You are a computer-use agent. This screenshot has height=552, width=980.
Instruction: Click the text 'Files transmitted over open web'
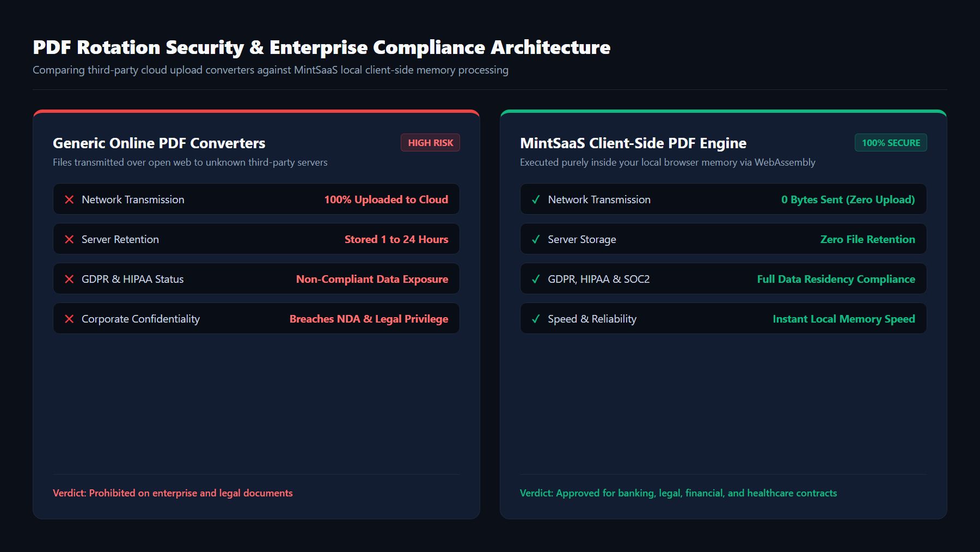click(x=190, y=162)
